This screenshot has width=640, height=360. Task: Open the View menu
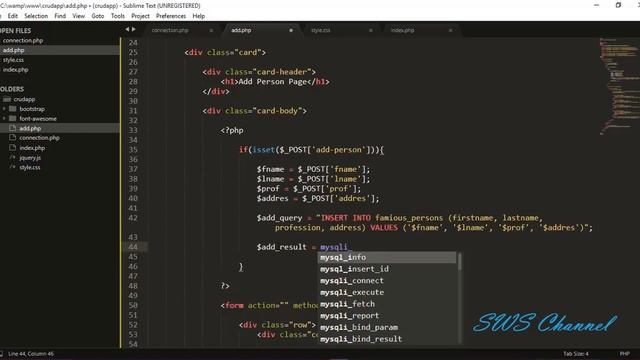pos(78,16)
